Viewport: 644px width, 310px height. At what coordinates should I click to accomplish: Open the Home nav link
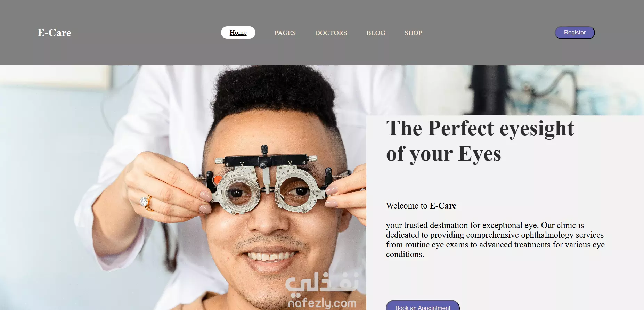click(x=238, y=33)
